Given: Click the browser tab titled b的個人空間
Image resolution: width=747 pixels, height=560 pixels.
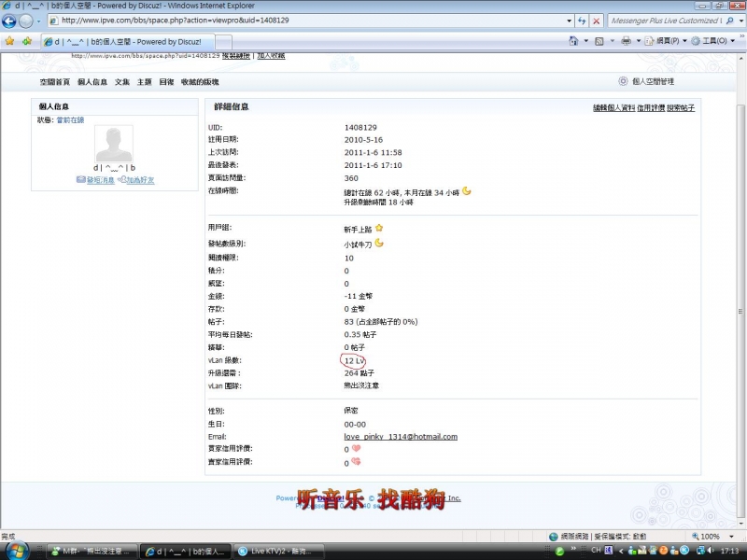Looking at the screenshot, I should (x=128, y=42).
